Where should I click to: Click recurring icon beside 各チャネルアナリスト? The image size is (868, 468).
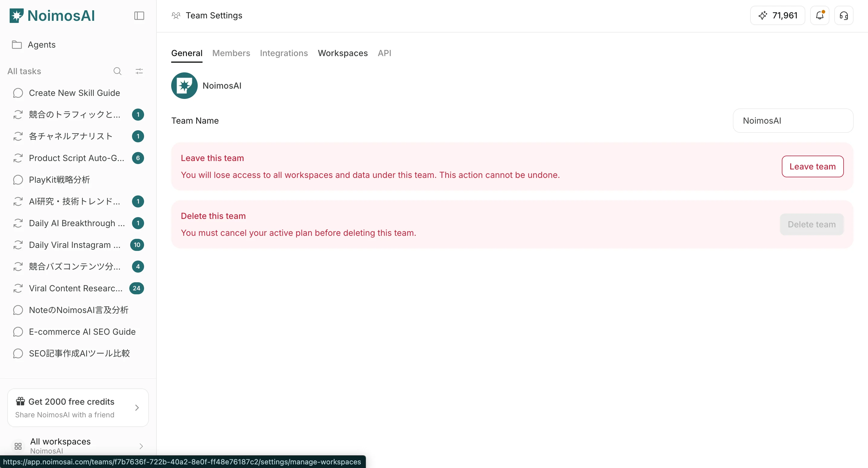click(x=18, y=136)
